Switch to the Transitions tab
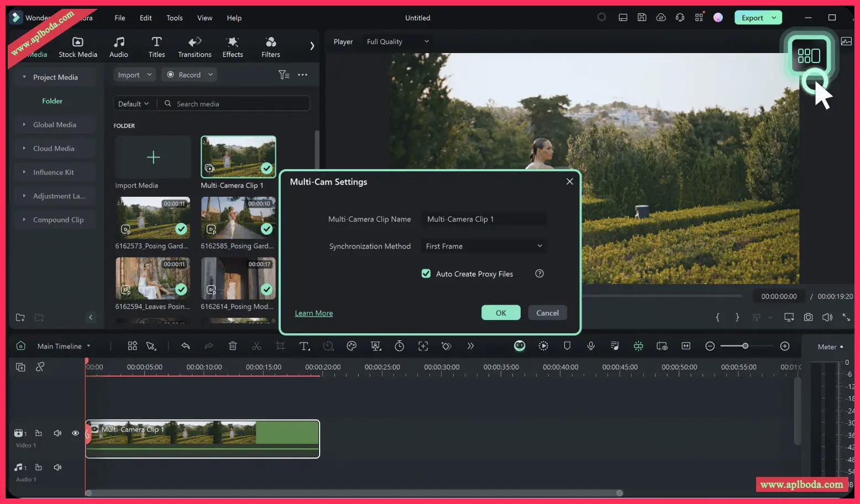 tap(195, 47)
